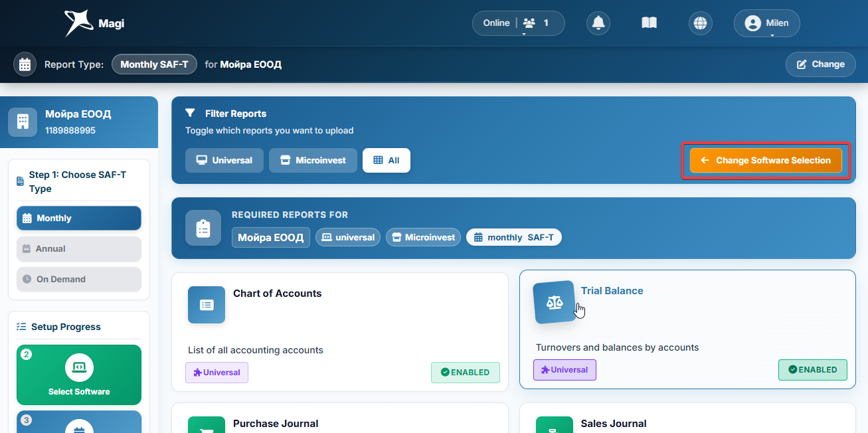Click the online users people icon
The height and width of the screenshot is (433, 868).
(x=529, y=23)
